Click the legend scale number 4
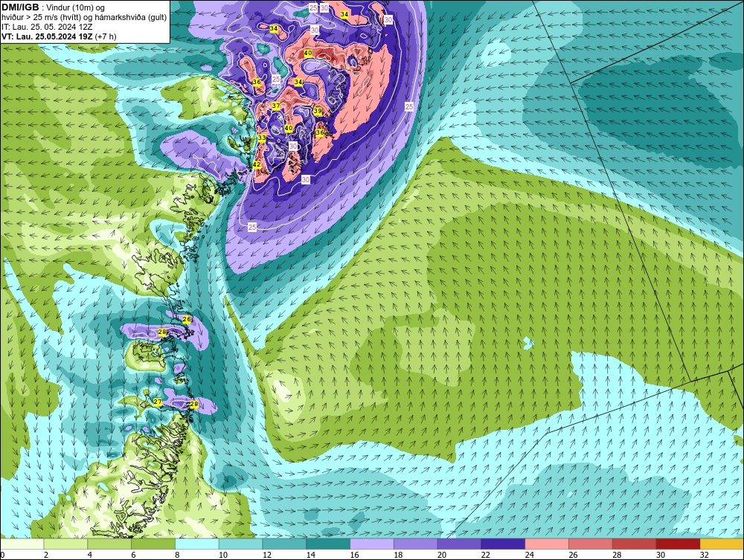This screenshot has height=560, width=744. [90, 555]
